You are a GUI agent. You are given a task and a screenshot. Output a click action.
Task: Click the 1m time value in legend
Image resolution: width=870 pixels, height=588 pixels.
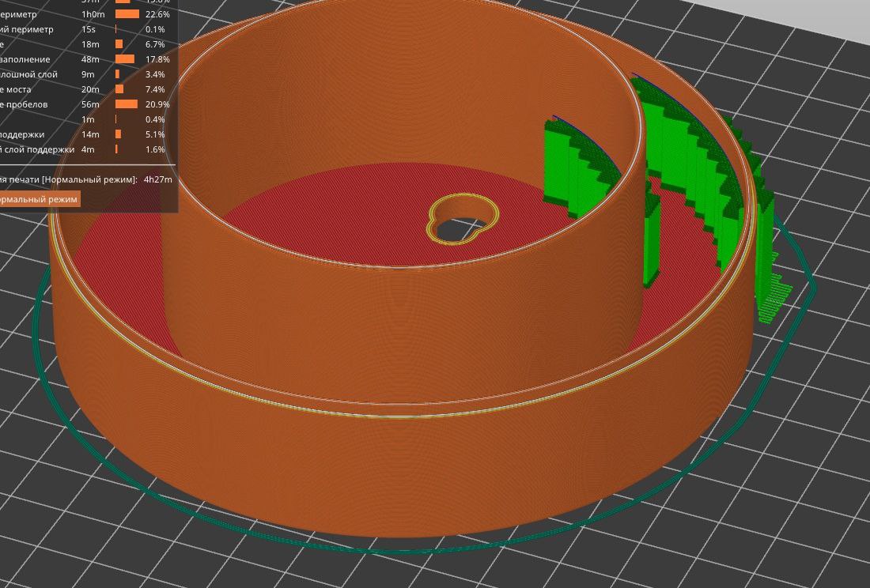tap(88, 119)
